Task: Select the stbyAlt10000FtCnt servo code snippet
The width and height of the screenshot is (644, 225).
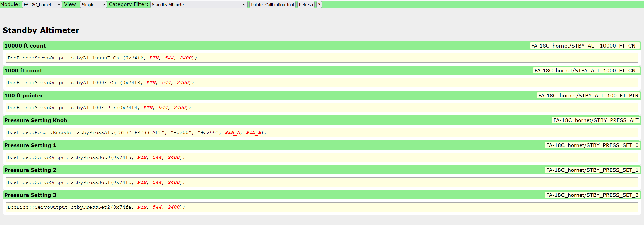Action: (x=322, y=58)
